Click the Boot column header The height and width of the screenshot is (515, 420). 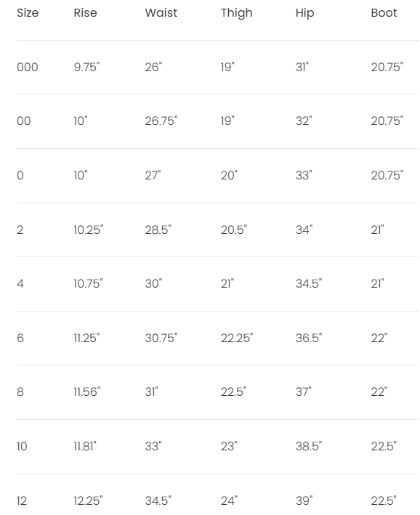point(384,13)
